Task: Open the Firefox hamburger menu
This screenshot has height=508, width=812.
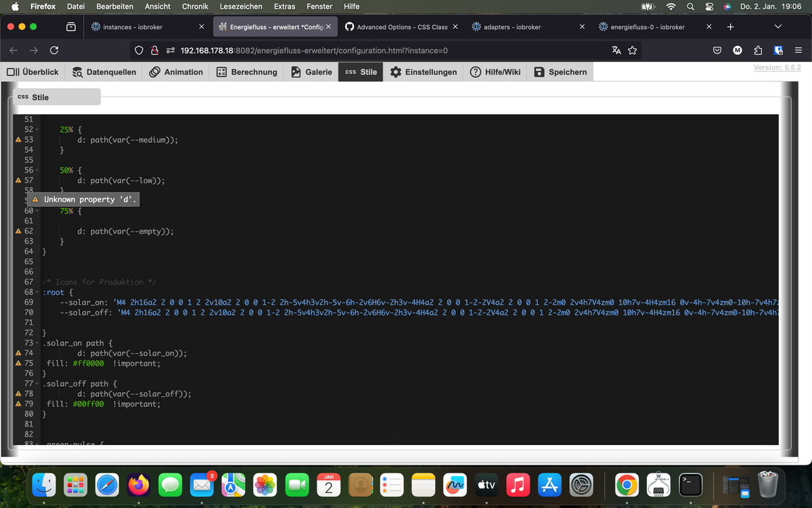Action: click(x=798, y=50)
